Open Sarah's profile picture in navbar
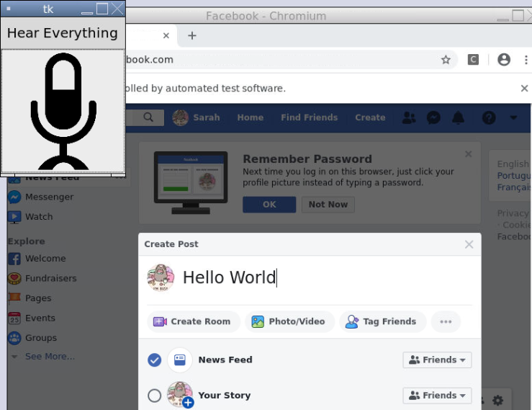532x410 pixels. point(180,117)
